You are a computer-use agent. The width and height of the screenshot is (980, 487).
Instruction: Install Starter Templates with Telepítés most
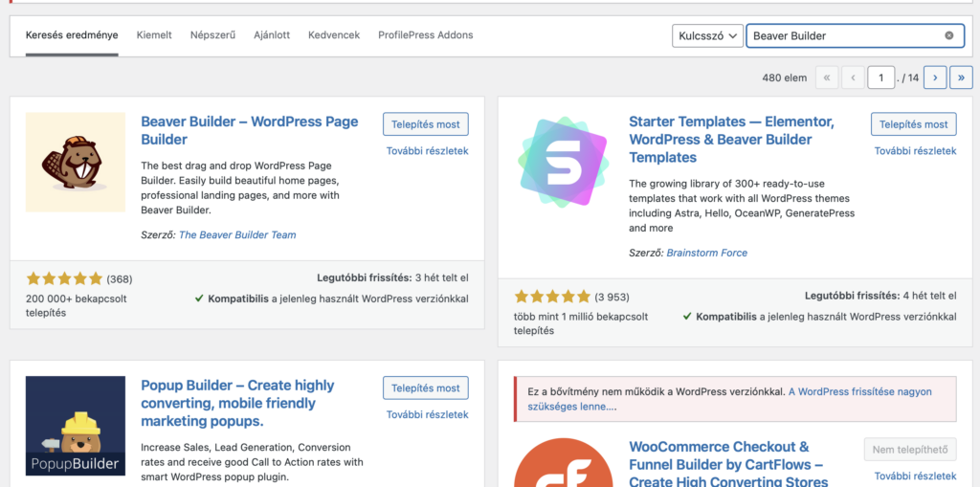click(914, 123)
